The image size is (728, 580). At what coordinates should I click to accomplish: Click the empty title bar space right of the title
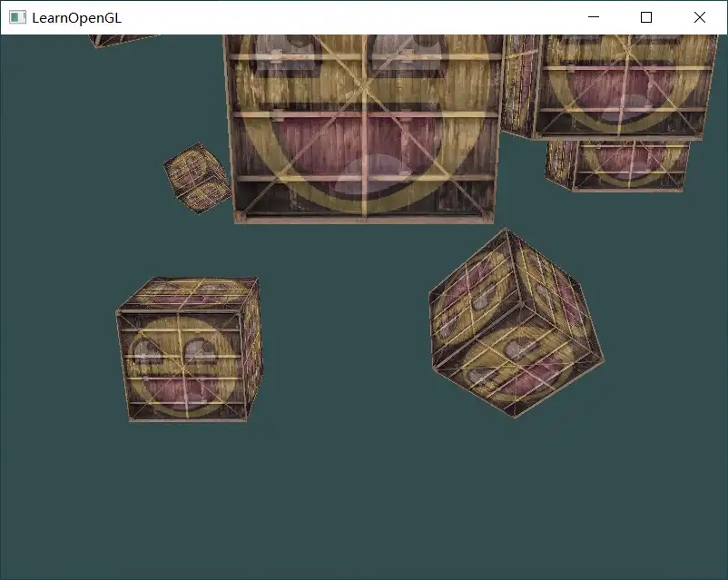tap(363, 17)
